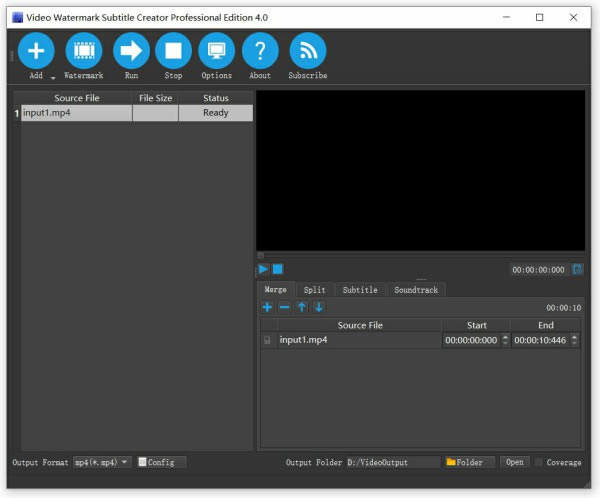Click the Add file icon
Viewport: 600px width, 498px height.
click(36, 51)
